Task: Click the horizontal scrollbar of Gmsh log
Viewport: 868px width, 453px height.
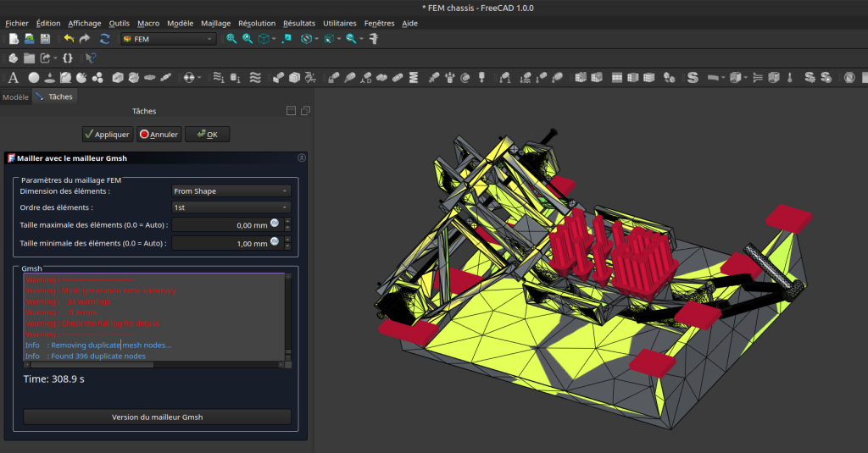Action: [154, 364]
